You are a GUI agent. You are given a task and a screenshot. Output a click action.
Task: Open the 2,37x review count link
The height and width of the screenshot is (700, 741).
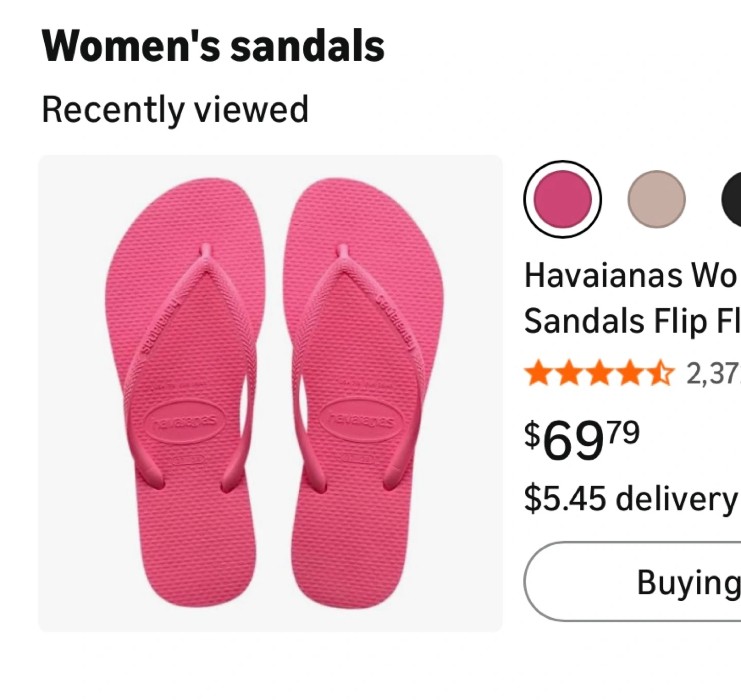[x=713, y=374]
